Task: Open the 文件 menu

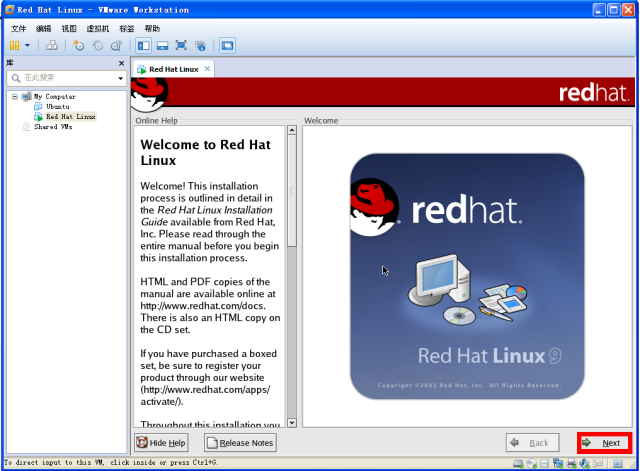Action: (x=18, y=29)
